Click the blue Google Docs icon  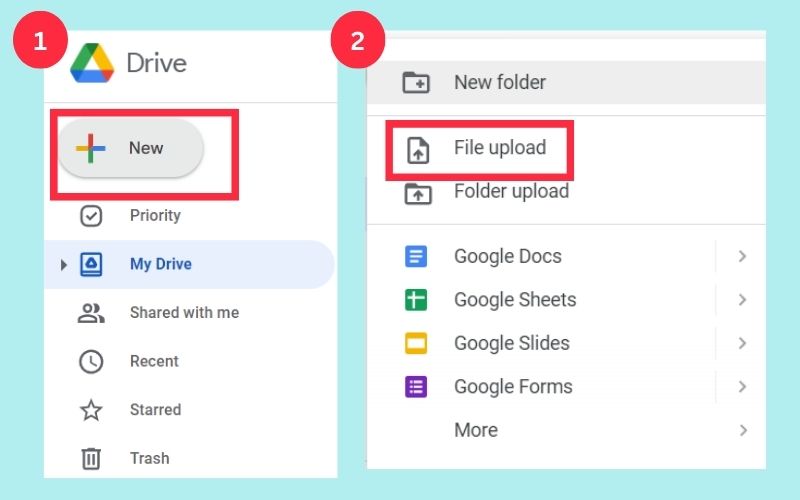click(416, 256)
